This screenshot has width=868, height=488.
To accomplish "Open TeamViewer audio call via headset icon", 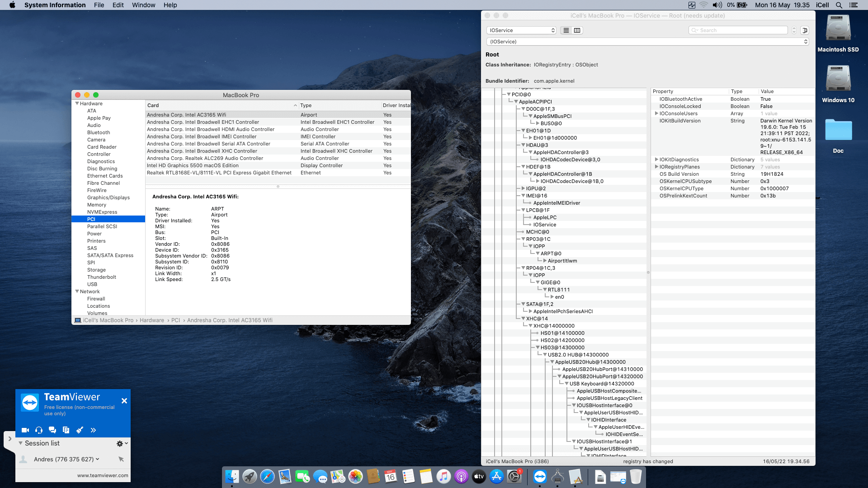I will tap(38, 430).
